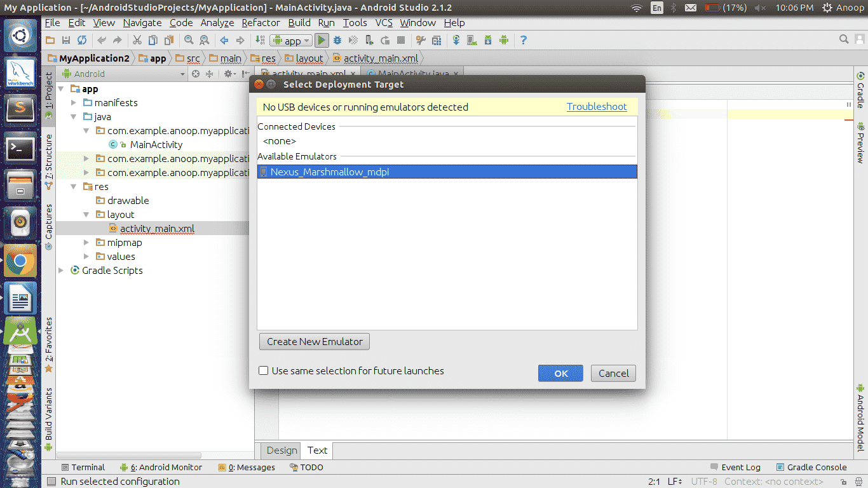Collapse the layout folder arrow
This screenshot has width=868, height=488.
(87, 215)
